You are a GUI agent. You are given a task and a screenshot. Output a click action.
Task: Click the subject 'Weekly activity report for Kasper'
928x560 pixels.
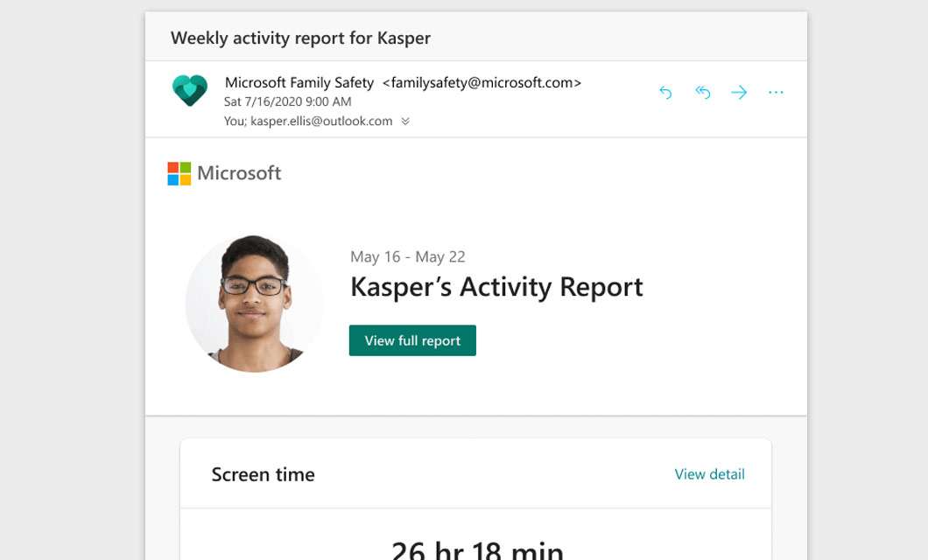301,38
